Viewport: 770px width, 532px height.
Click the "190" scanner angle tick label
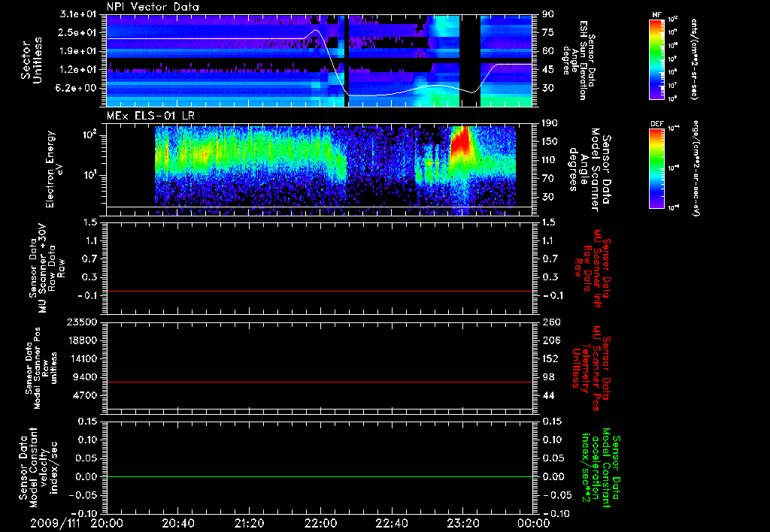click(x=550, y=123)
